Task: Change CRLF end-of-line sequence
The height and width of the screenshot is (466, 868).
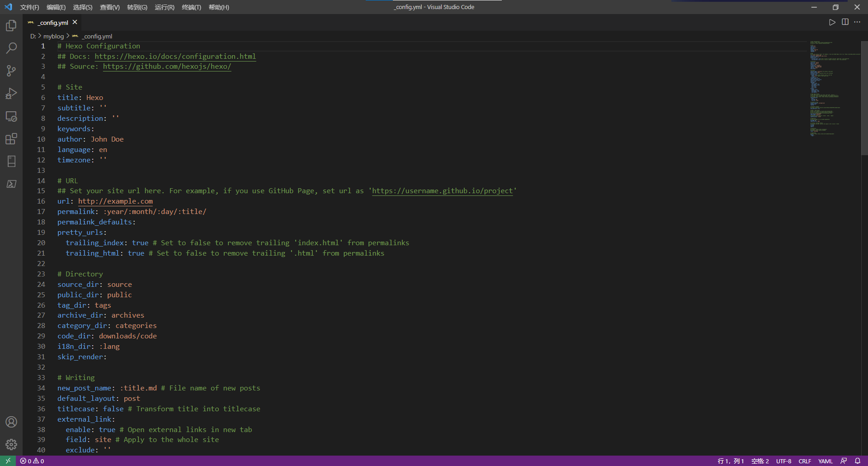Action: [x=805, y=461]
